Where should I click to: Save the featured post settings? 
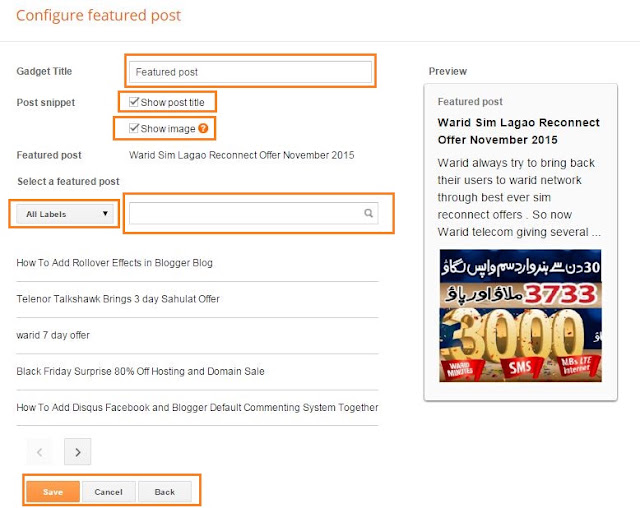click(53, 492)
